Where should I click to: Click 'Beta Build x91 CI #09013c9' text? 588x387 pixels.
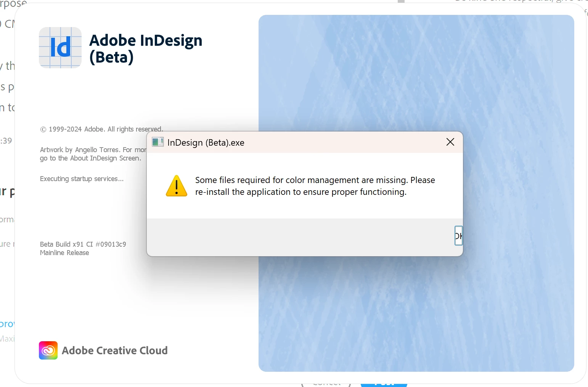tap(83, 244)
